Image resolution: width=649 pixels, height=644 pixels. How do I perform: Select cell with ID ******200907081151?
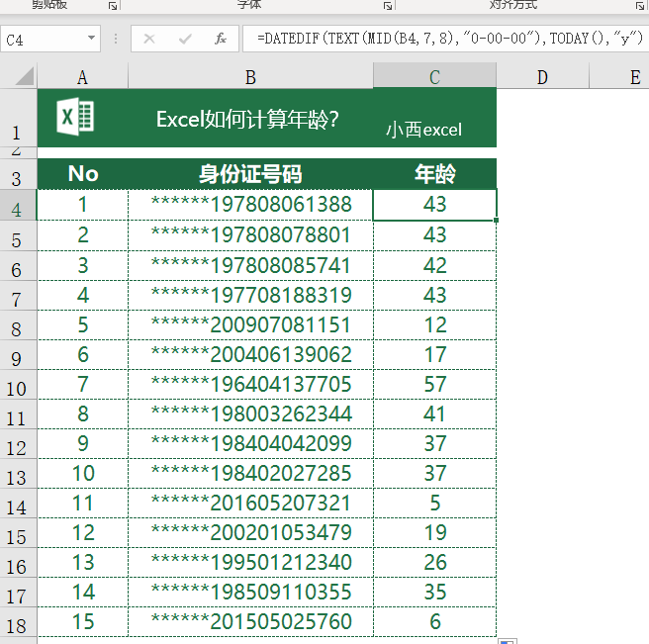[x=250, y=324]
